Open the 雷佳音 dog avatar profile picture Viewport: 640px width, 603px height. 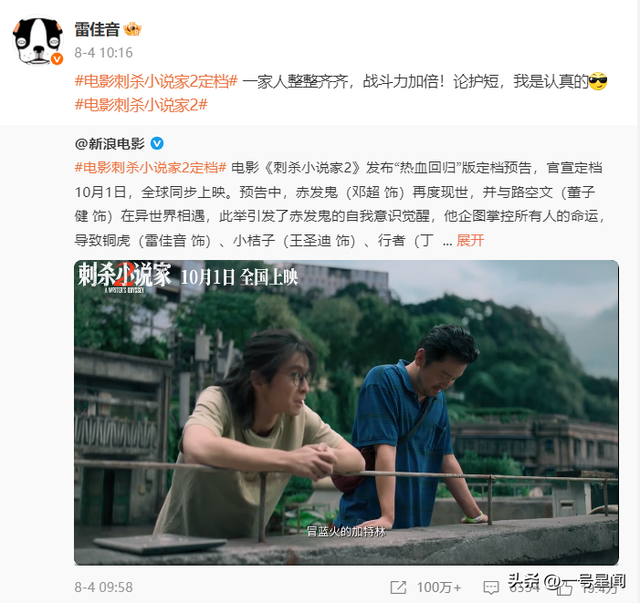click(x=38, y=41)
